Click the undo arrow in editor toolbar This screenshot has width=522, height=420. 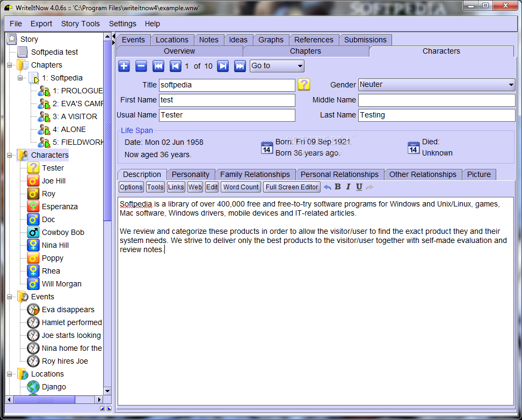tap(327, 187)
